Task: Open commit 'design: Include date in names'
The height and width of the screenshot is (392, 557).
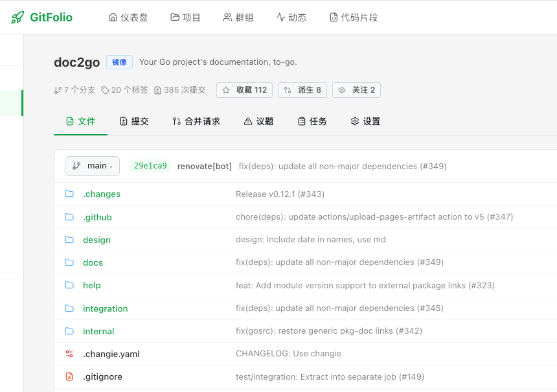Action: [x=311, y=240]
